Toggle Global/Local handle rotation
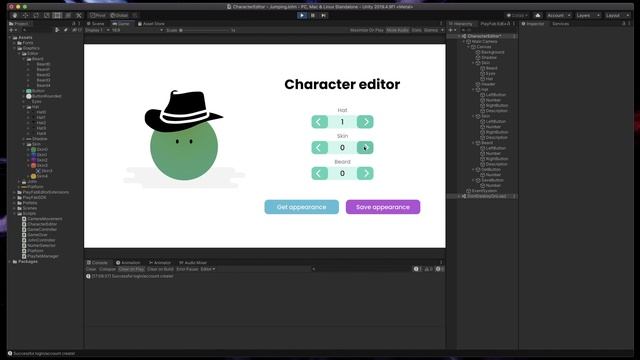Image resolution: width=640 pixels, height=360 pixels. (x=119, y=16)
